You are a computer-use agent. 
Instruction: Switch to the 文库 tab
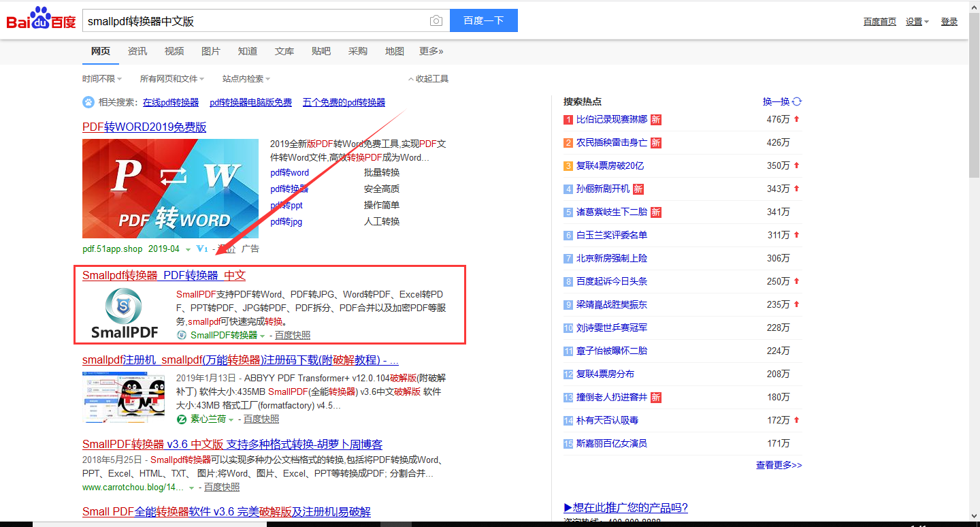(x=284, y=51)
